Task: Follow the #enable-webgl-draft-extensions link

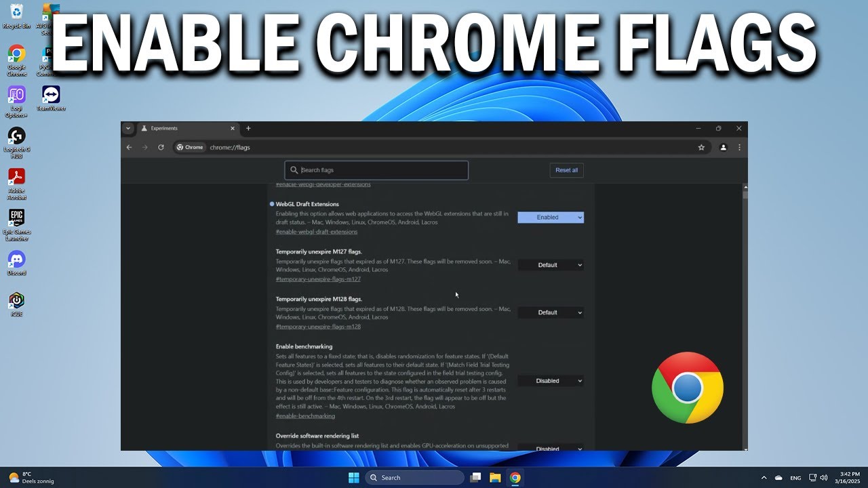Action: tap(317, 232)
